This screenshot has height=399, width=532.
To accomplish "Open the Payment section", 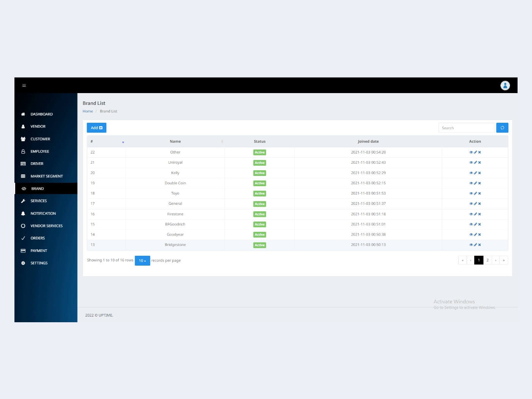I will coord(46,251).
